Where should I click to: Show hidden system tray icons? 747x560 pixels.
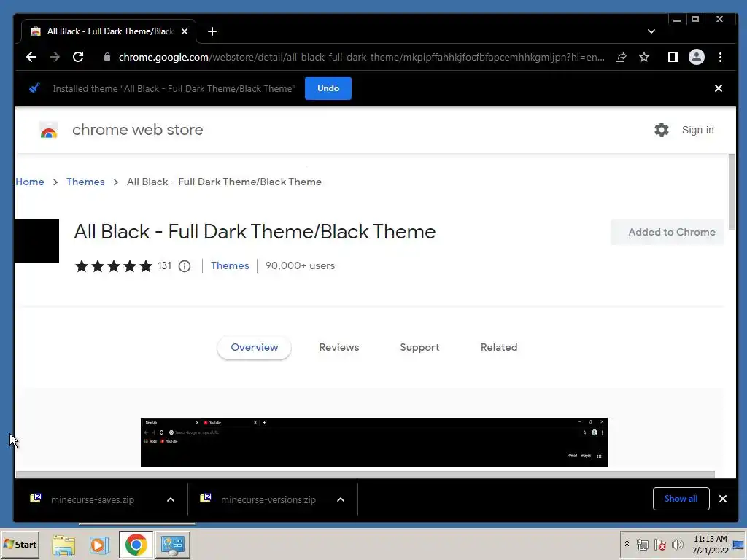[627, 544]
